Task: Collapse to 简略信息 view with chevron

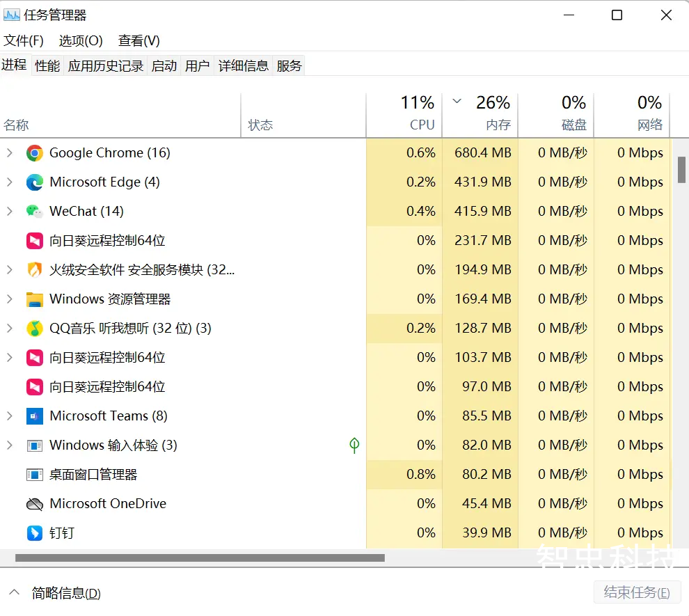Action: coord(14,592)
